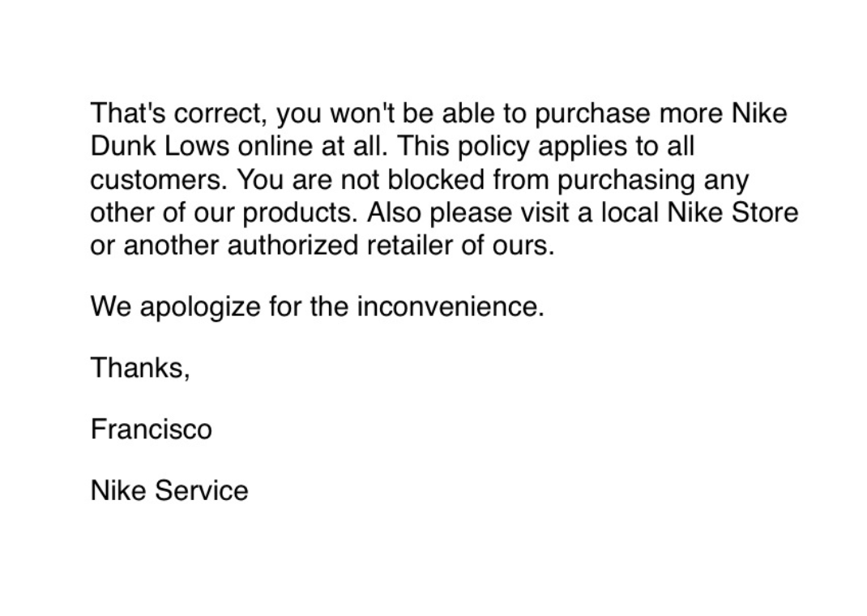Click the "Thanks," closing line
The height and width of the screenshot is (616, 867).
click(140, 367)
